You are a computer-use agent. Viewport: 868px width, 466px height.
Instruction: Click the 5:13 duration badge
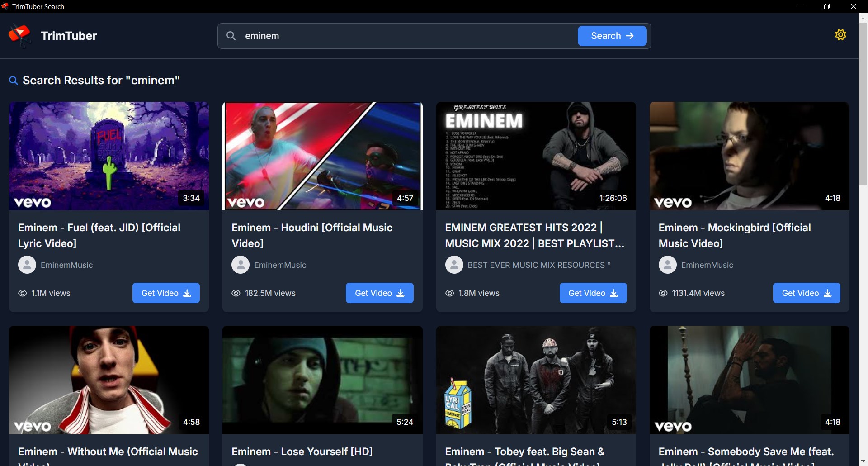pos(619,422)
